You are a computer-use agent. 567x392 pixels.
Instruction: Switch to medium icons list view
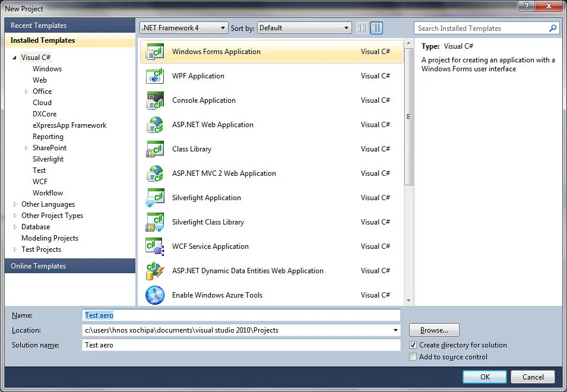pyautogui.click(x=376, y=28)
